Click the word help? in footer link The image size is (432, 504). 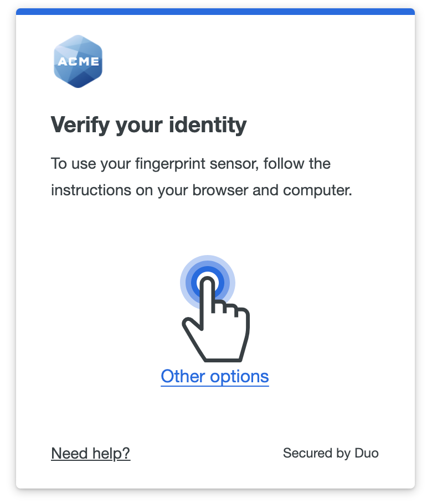(x=111, y=454)
